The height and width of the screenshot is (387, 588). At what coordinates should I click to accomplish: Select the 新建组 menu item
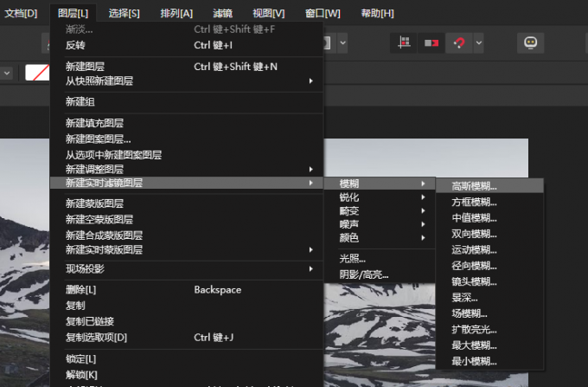click(187, 101)
